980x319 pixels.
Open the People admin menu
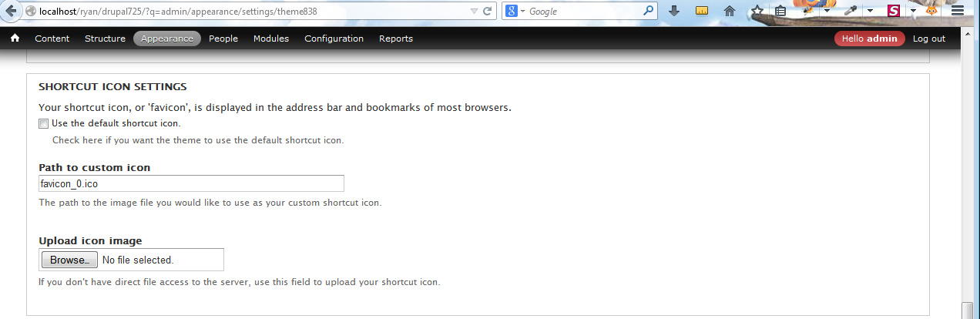click(223, 39)
